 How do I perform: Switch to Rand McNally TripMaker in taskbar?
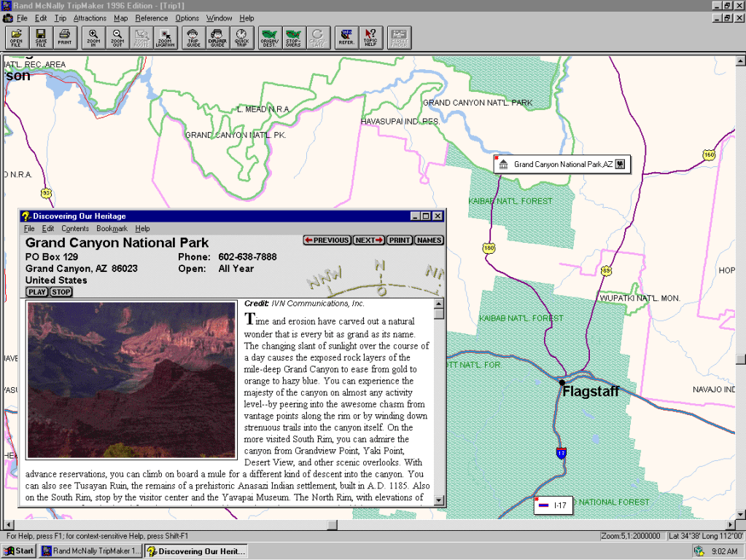[x=91, y=551]
